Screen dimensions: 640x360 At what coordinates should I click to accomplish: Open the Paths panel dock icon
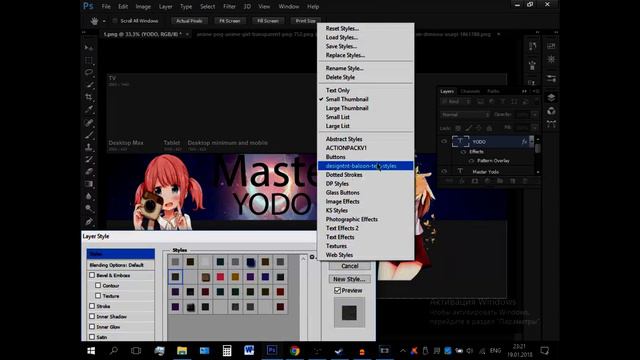point(551,124)
